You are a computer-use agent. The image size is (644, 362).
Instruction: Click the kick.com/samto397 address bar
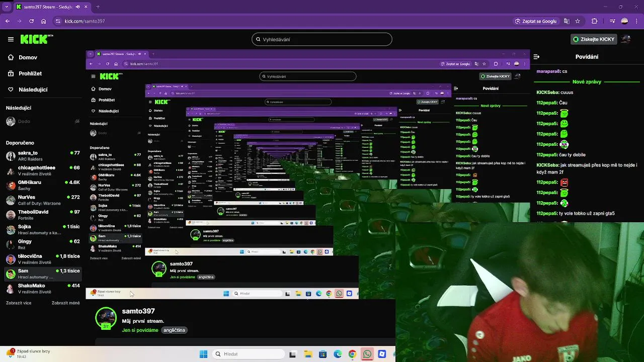282,21
